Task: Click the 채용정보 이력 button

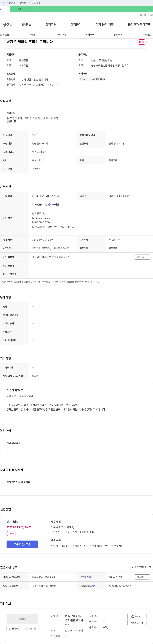Action: [137, 623]
